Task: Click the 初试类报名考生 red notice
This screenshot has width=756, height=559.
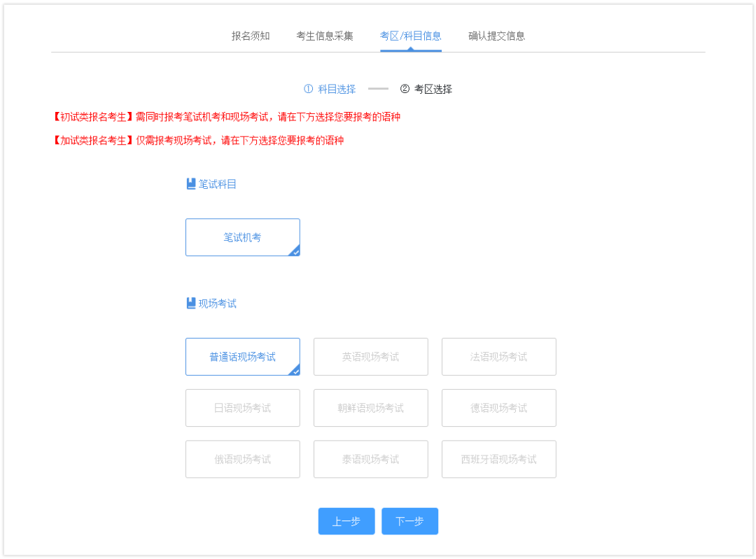Action: click(225, 117)
